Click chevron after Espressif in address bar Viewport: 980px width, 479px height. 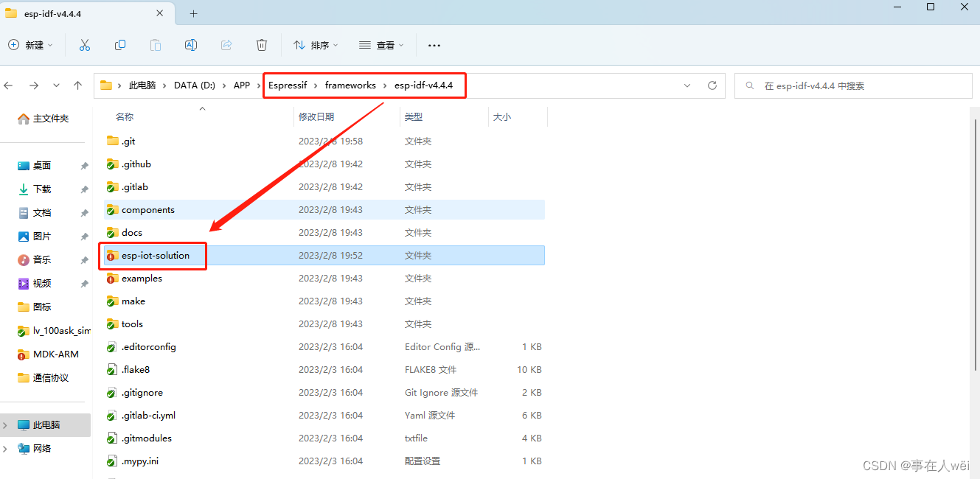tap(316, 85)
